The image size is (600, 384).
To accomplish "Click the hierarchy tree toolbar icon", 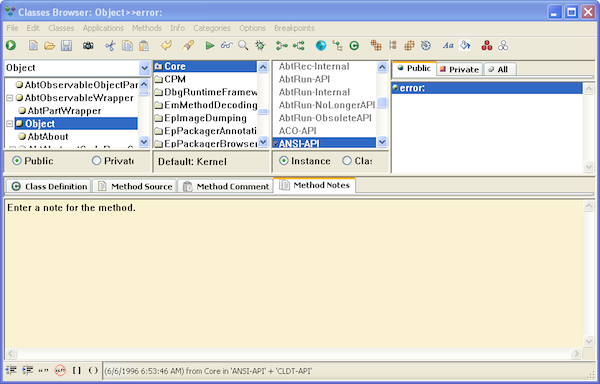I will tap(337, 46).
